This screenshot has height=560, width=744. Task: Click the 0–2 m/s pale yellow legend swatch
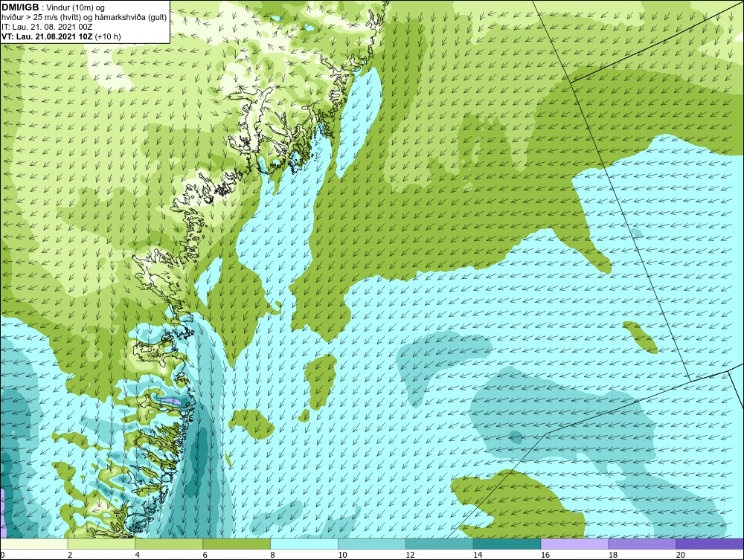click(34, 544)
